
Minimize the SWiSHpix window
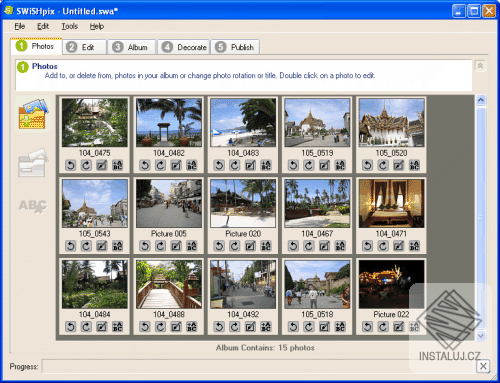458,11
